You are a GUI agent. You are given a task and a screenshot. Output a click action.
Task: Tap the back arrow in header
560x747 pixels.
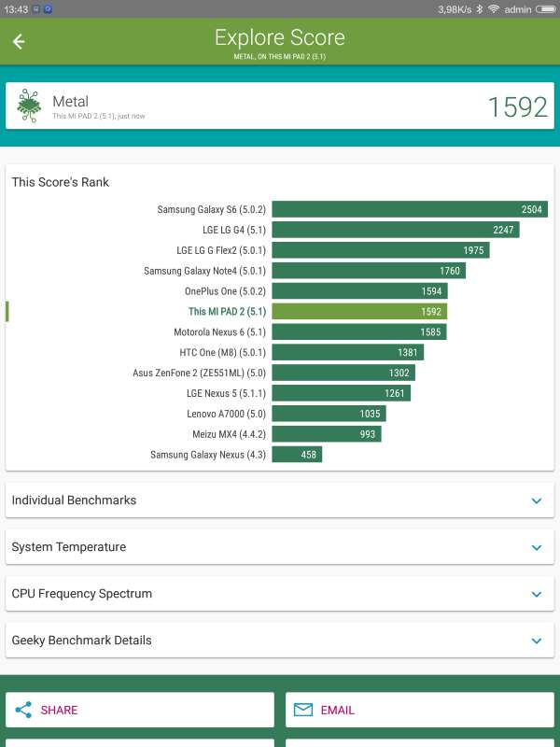tap(19, 42)
